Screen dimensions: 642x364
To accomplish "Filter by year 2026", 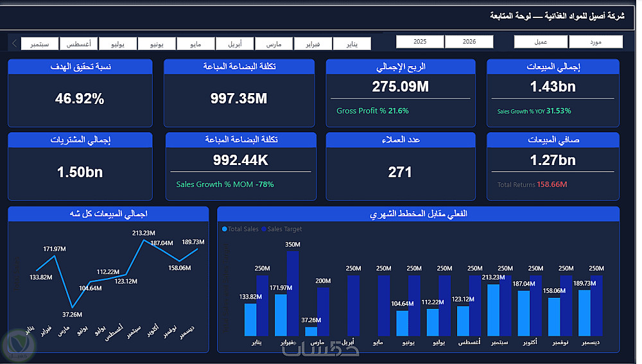I will pos(469,42).
